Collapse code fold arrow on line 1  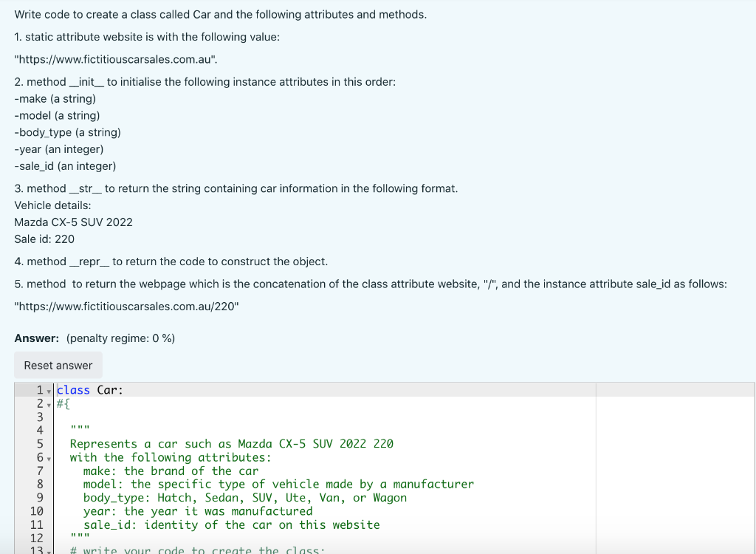49,391
